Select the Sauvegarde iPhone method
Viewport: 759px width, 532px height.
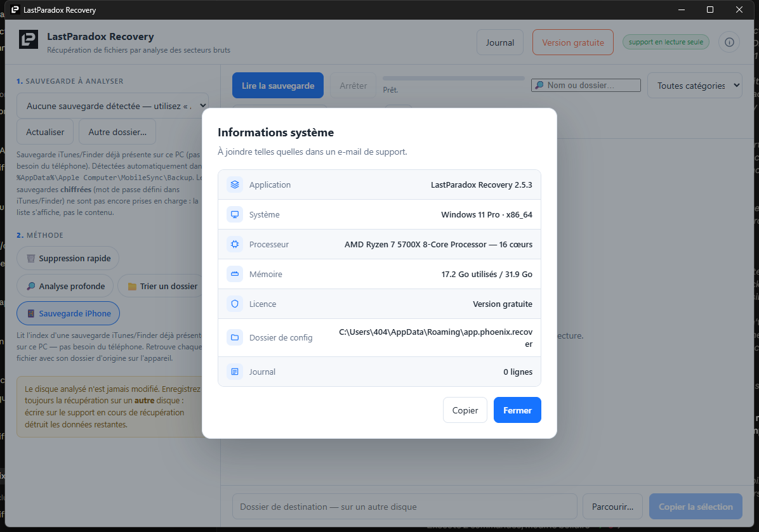coord(69,313)
